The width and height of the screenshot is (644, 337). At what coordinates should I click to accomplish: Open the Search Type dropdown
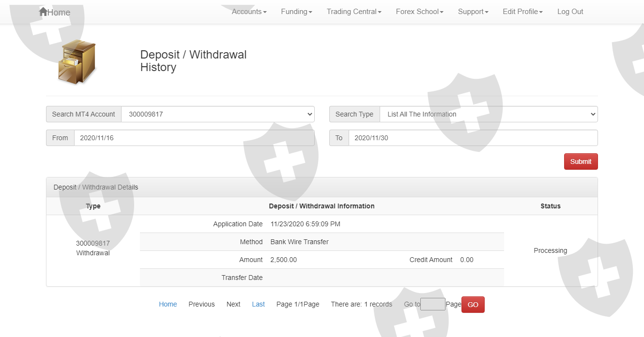tap(488, 114)
